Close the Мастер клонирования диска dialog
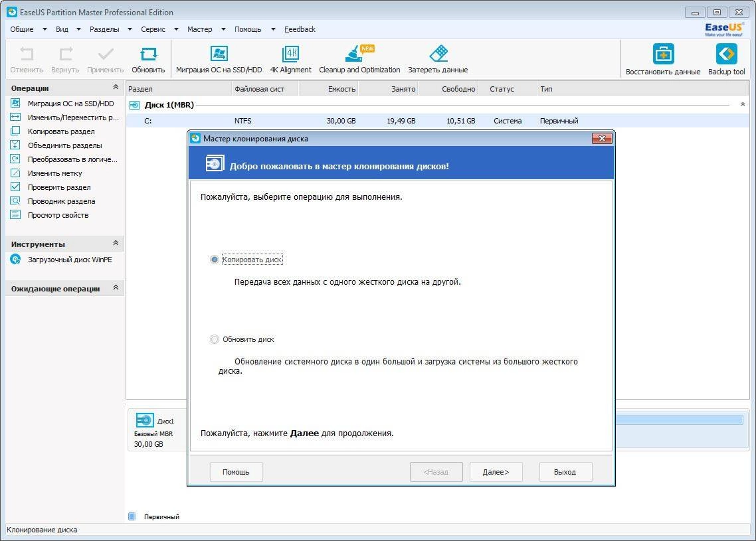The image size is (756, 541). click(x=602, y=138)
